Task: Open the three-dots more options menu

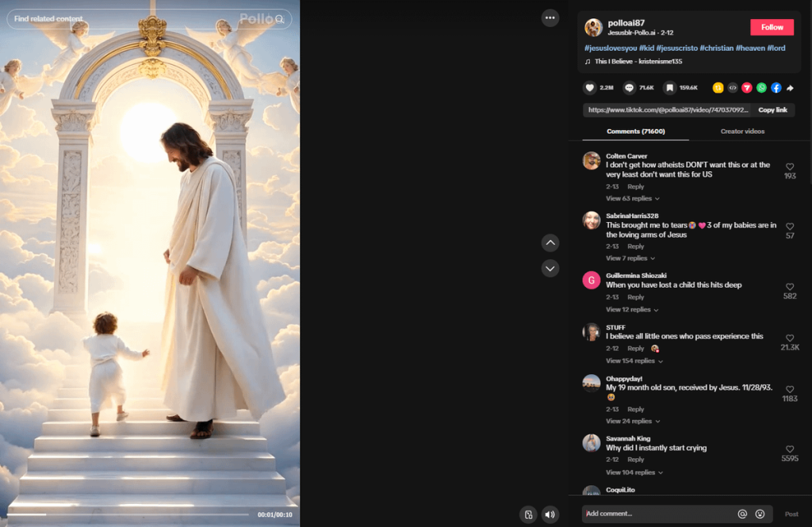Action: [x=550, y=17]
